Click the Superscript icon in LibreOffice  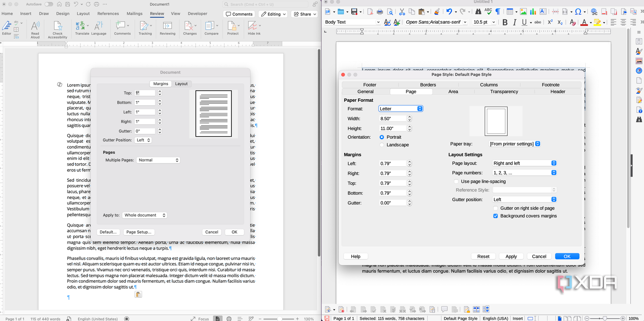(550, 22)
